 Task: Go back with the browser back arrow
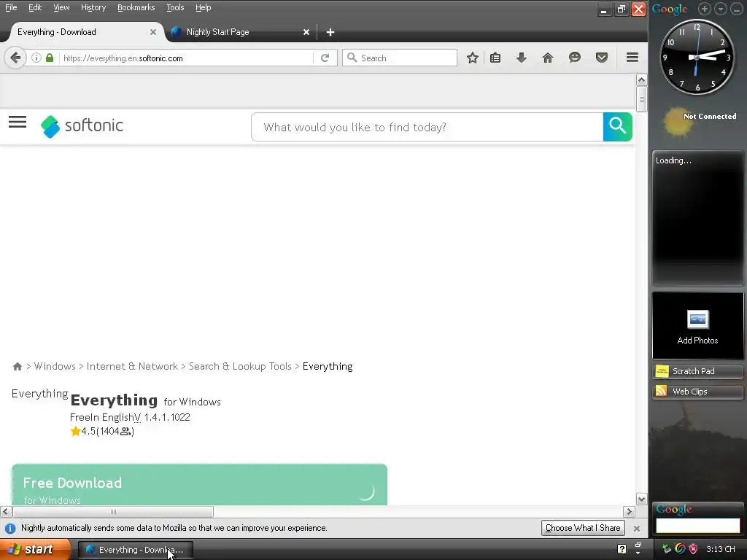pyautogui.click(x=15, y=58)
